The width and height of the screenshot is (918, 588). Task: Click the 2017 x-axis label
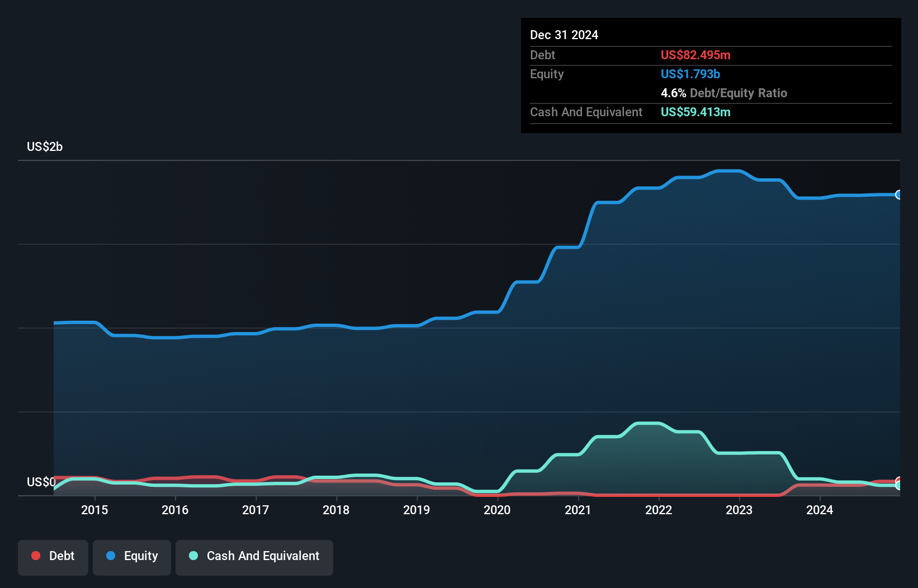click(x=255, y=510)
